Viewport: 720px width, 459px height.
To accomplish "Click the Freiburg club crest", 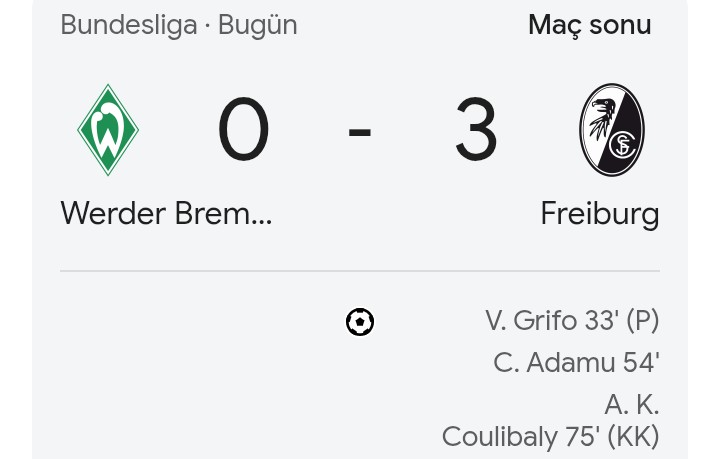I will [x=612, y=130].
